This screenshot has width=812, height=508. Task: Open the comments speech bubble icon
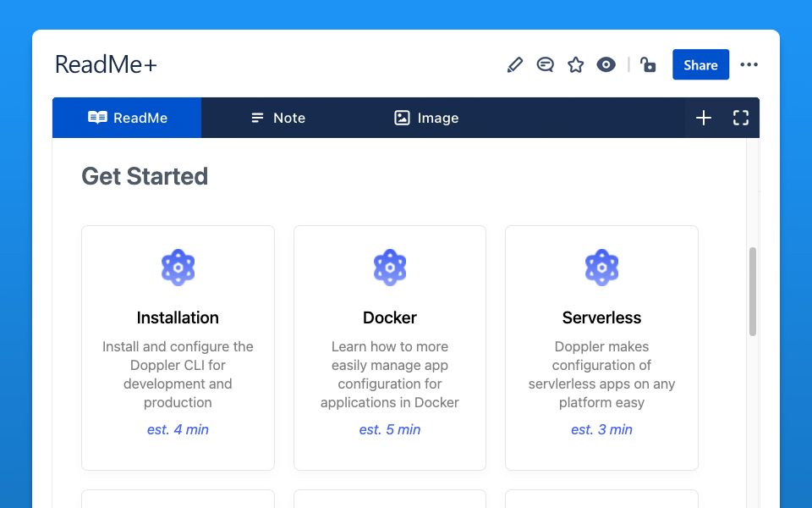click(546, 65)
